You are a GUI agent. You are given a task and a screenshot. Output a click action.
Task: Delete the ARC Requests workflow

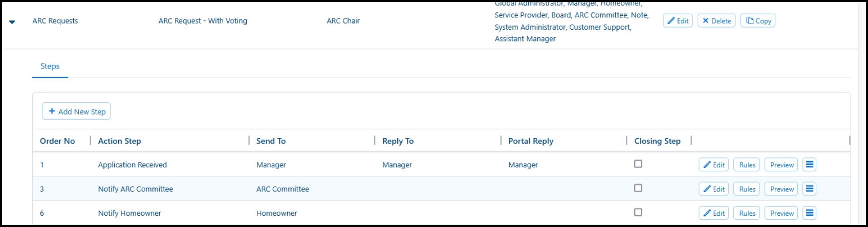pyautogui.click(x=717, y=21)
